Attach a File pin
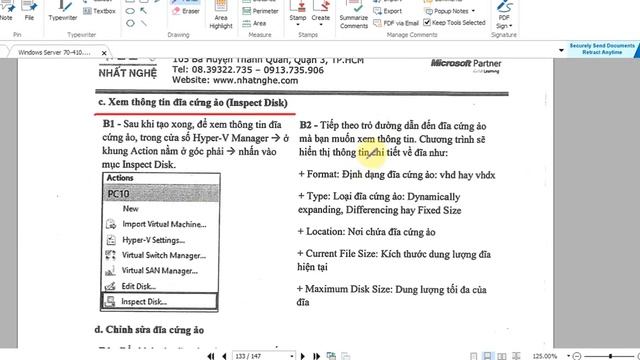The image size is (640, 360). click(x=29, y=11)
